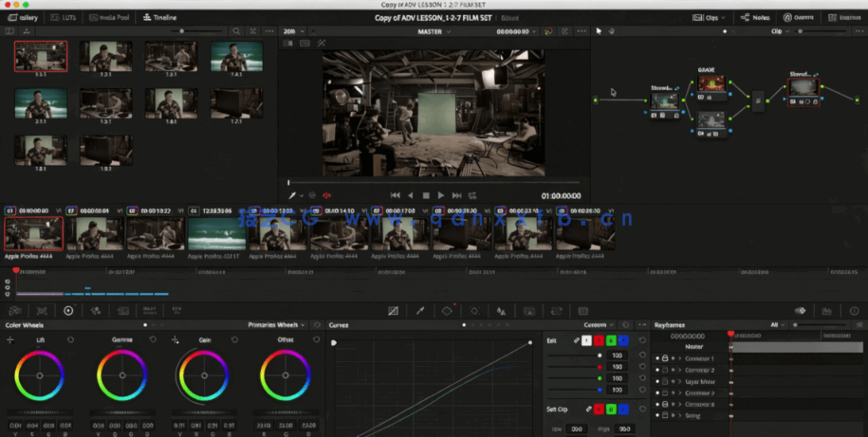
Task: Reset the Lift color wheel
Action: tap(71, 339)
